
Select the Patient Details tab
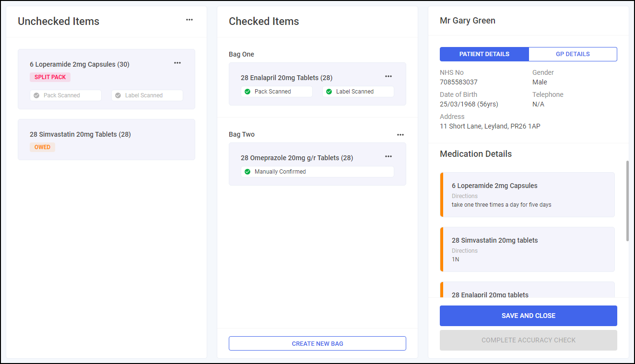484,54
